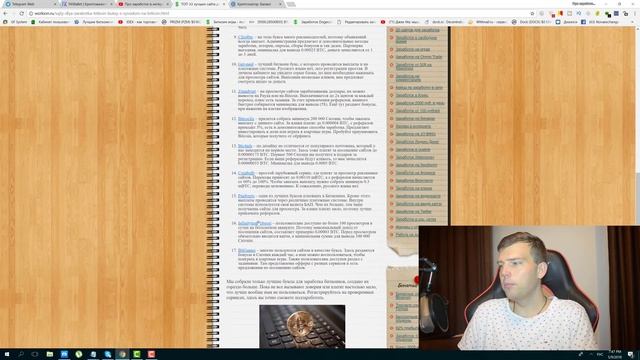Open the InfinityTrafficBoost link in item 16
Image resolution: width=640 pixels, height=360 pixels.
(254, 223)
